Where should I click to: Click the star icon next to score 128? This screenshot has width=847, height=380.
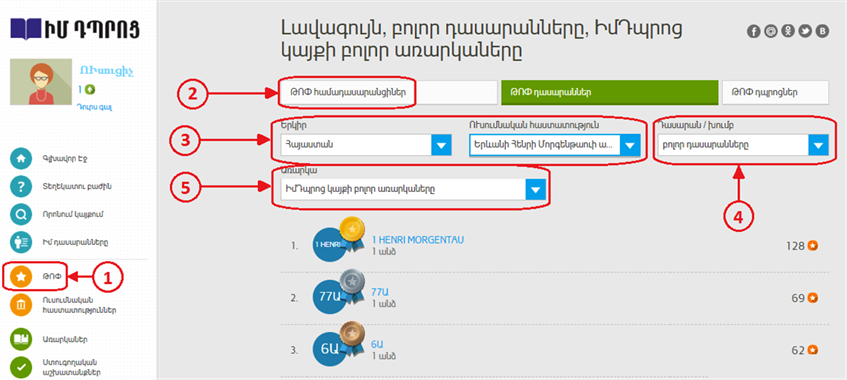click(x=813, y=246)
